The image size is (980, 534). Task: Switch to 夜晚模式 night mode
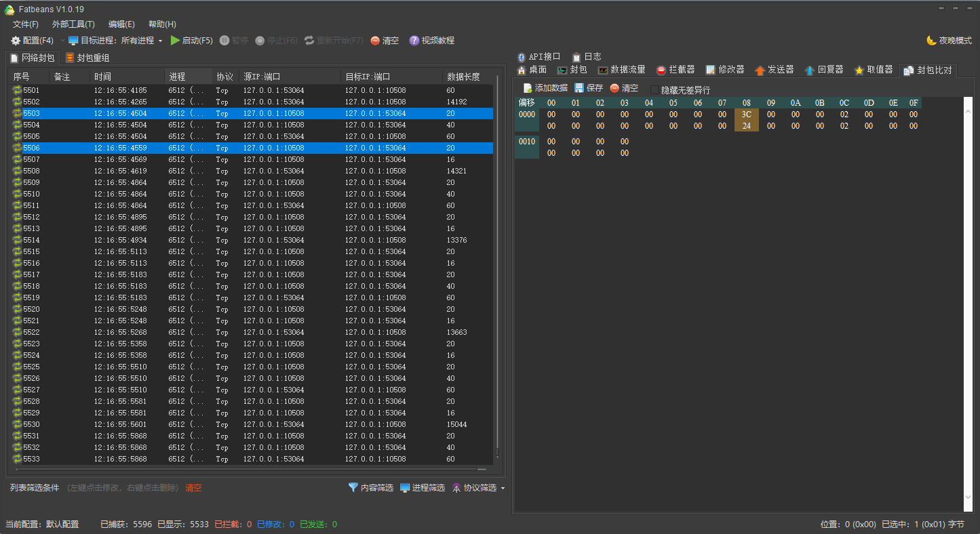click(x=949, y=41)
